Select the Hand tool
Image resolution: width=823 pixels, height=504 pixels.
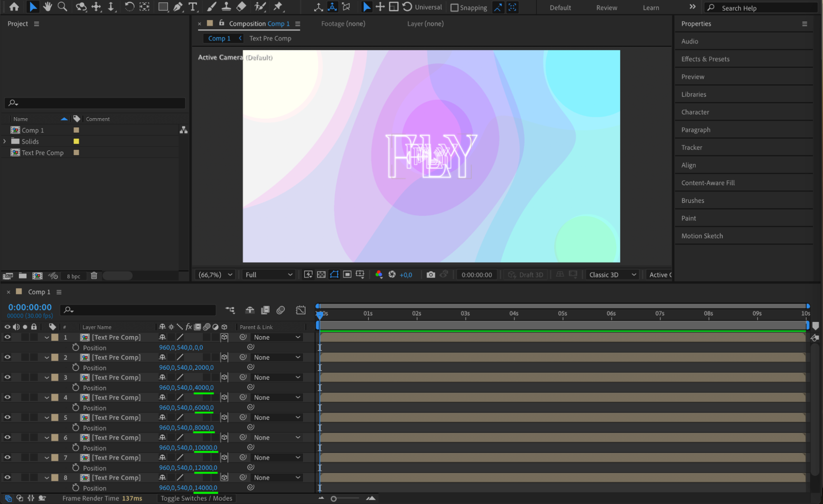[47, 7]
